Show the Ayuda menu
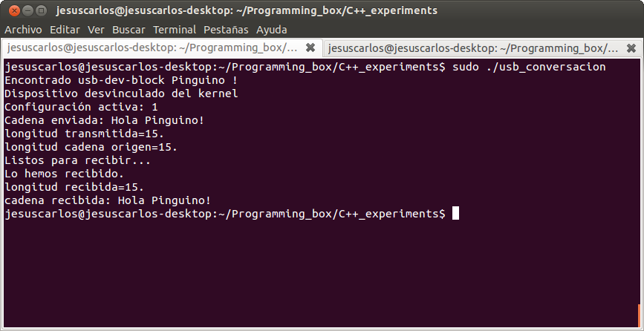 pos(271,30)
